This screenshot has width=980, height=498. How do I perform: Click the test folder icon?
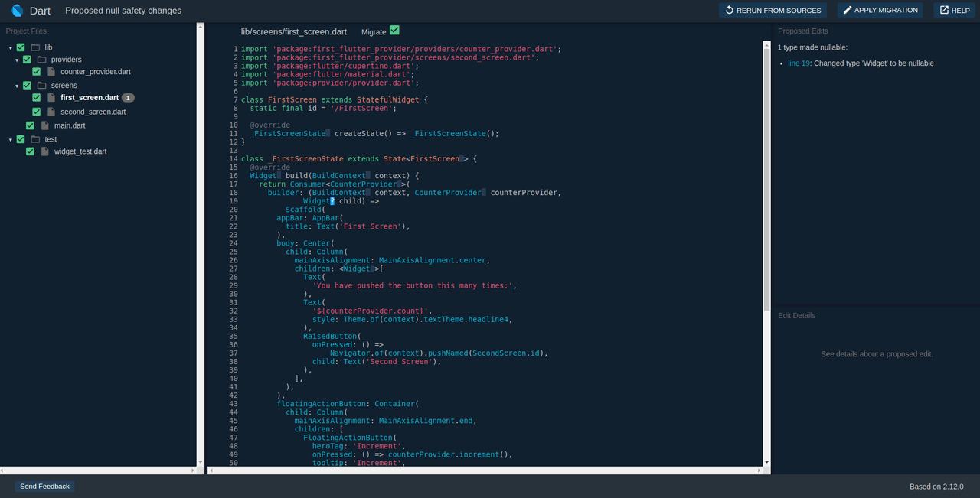35,139
